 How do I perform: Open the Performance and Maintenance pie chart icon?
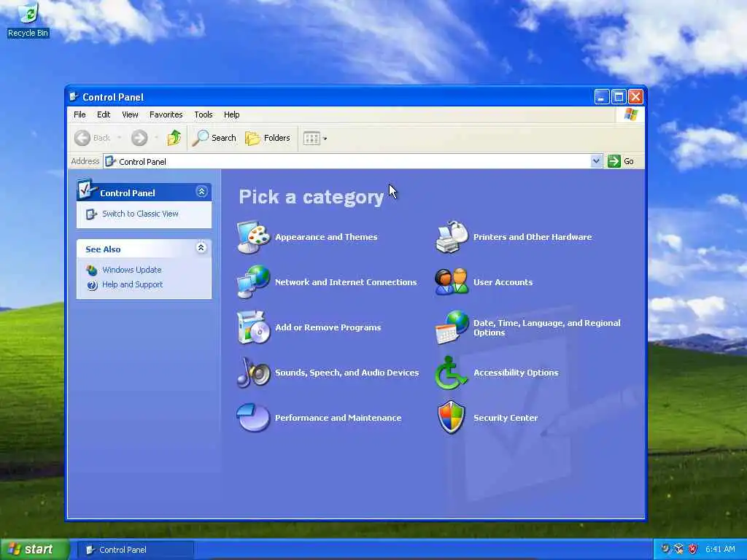253,418
